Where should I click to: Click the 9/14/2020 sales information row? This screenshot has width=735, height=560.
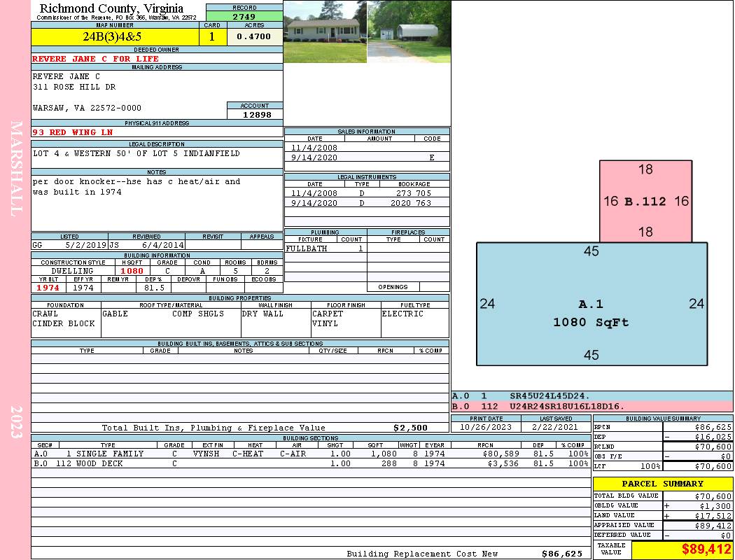coord(367,157)
